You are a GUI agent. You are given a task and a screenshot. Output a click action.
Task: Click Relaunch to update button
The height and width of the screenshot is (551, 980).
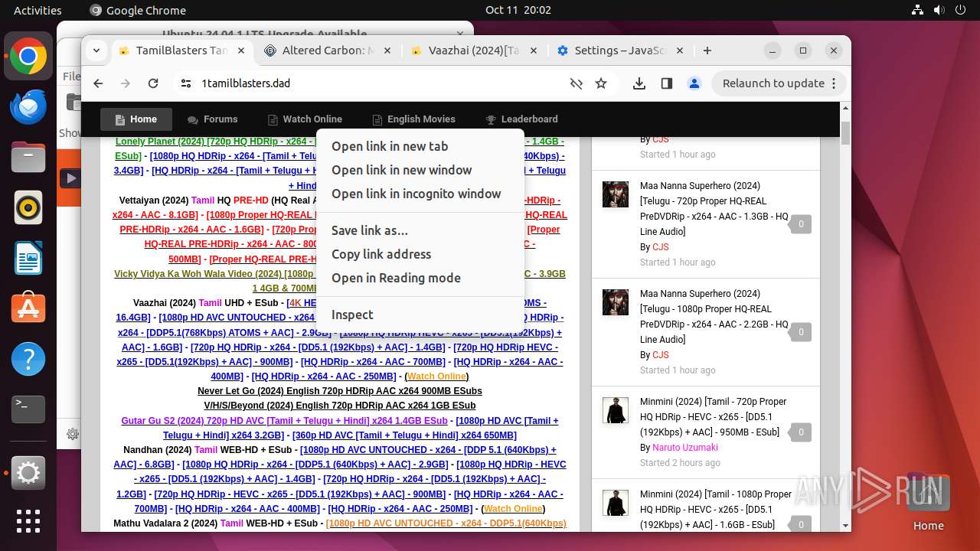(779, 83)
